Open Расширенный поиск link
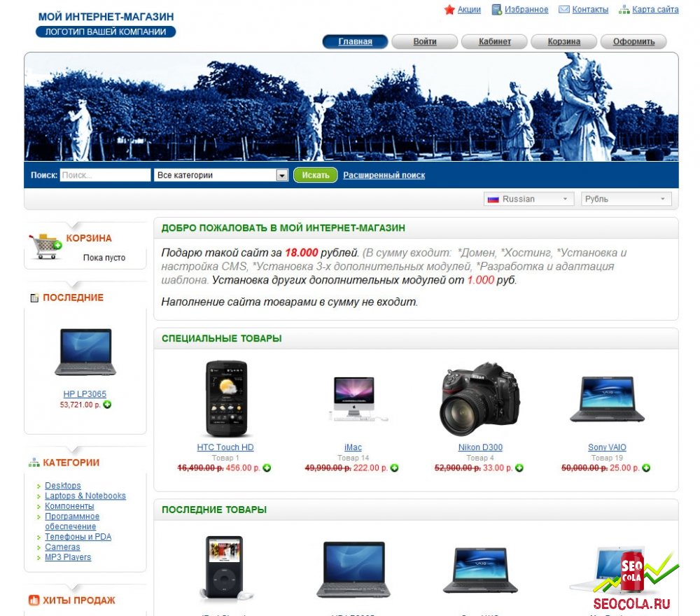Screen dimensions: 700x616 pyautogui.click(x=384, y=175)
